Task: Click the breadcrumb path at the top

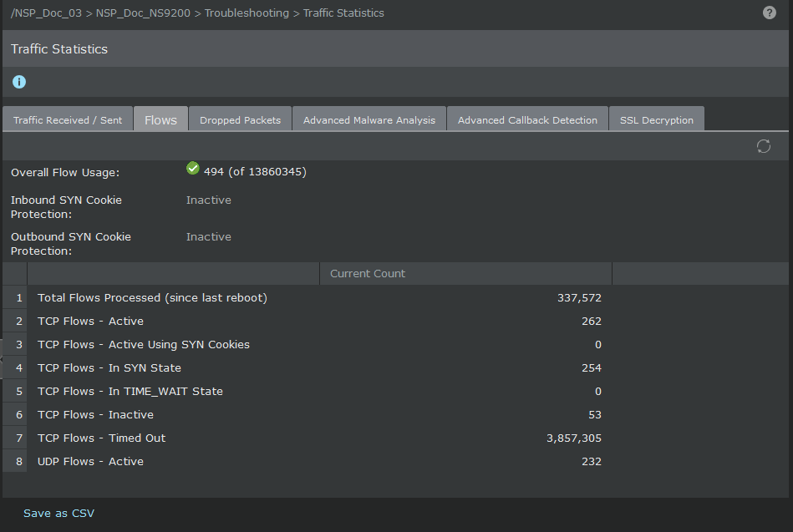Action: 197,13
